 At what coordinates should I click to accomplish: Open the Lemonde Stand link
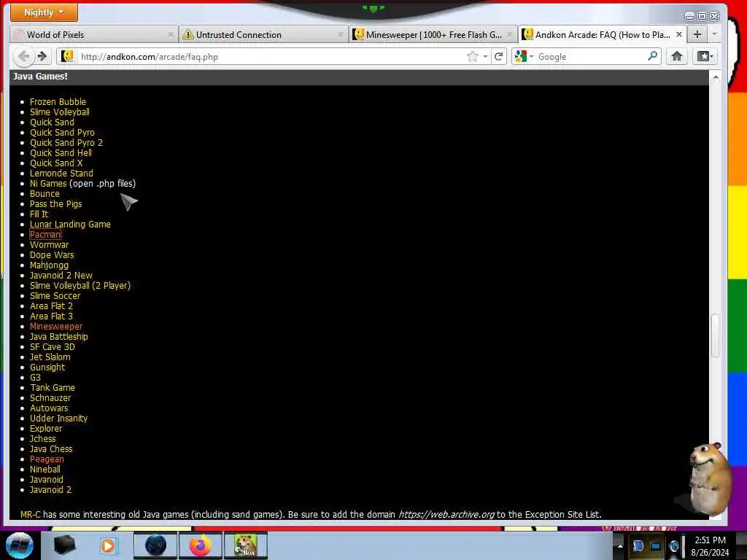click(61, 173)
